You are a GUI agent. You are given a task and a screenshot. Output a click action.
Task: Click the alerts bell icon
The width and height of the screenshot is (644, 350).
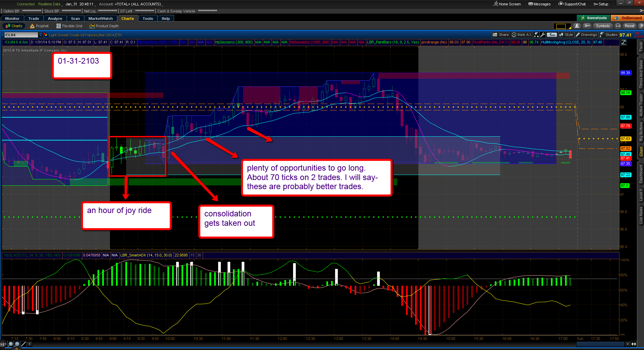(x=577, y=26)
